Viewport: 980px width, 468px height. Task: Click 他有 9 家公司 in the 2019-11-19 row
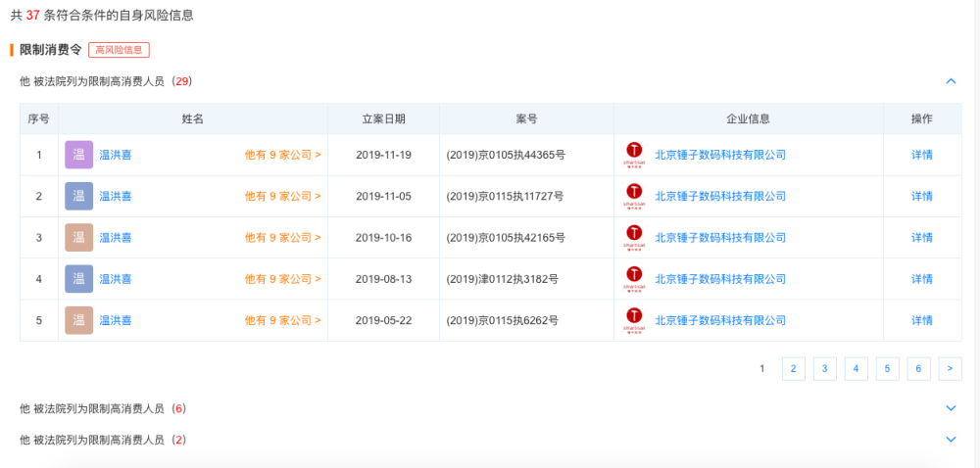(282, 155)
